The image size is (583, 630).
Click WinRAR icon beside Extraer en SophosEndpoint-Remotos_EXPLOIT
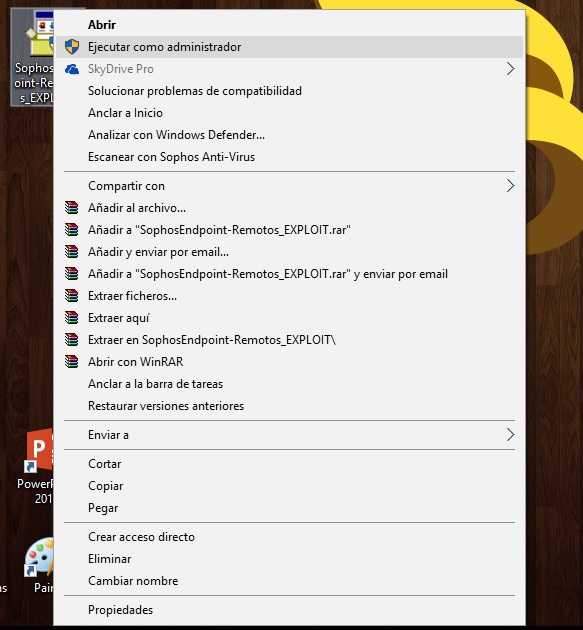click(x=72, y=340)
